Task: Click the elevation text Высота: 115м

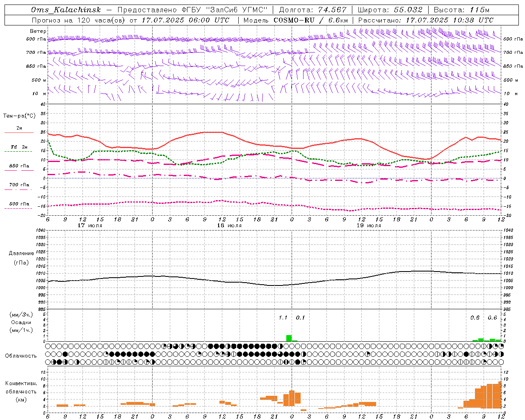Action: [x=461, y=10]
